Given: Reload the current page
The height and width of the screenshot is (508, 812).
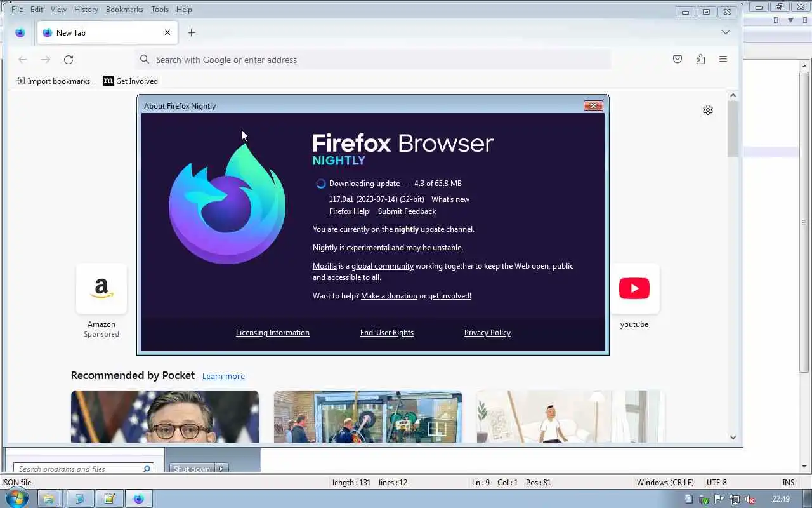Looking at the screenshot, I should click(x=69, y=60).
